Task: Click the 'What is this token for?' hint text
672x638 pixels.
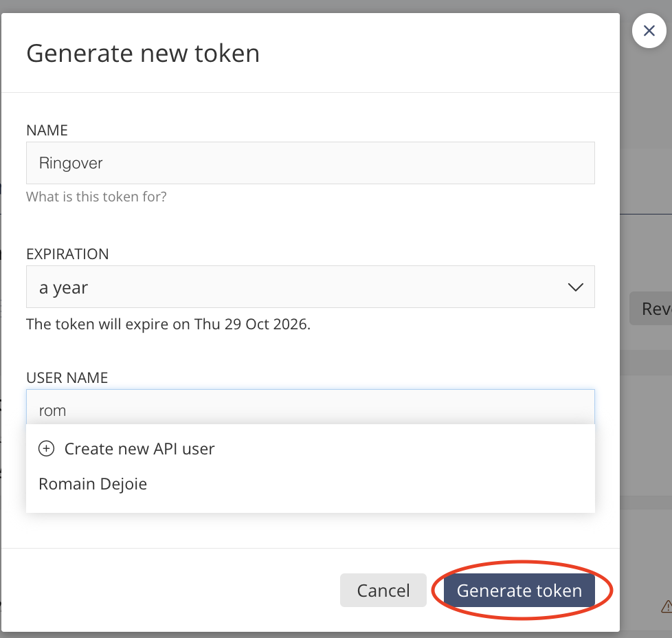Action: pyautogui.click(x=96, y=197)
